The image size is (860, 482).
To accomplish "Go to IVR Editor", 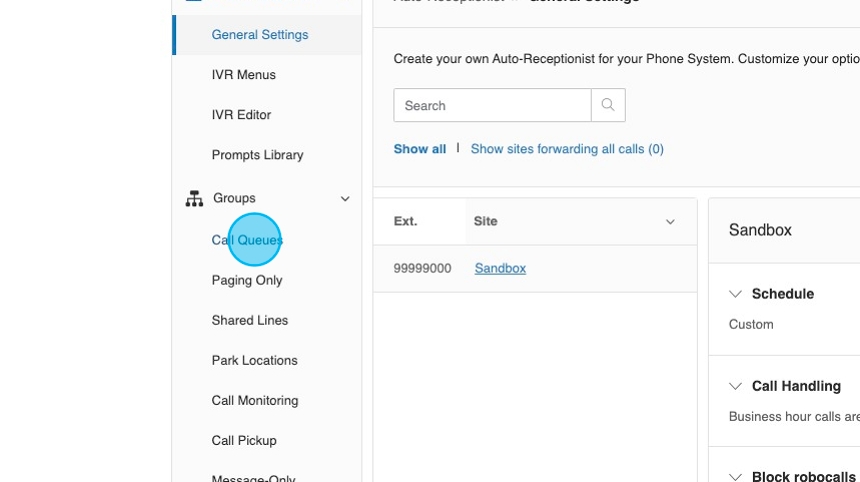I will [x=241, y=115].
